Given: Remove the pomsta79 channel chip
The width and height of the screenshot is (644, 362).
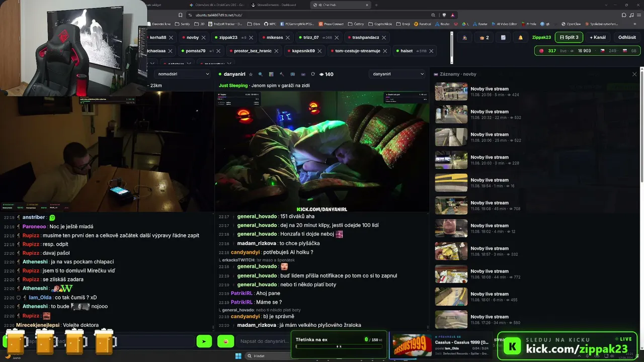Looking at the screenshot, I should tap(219, 51).
